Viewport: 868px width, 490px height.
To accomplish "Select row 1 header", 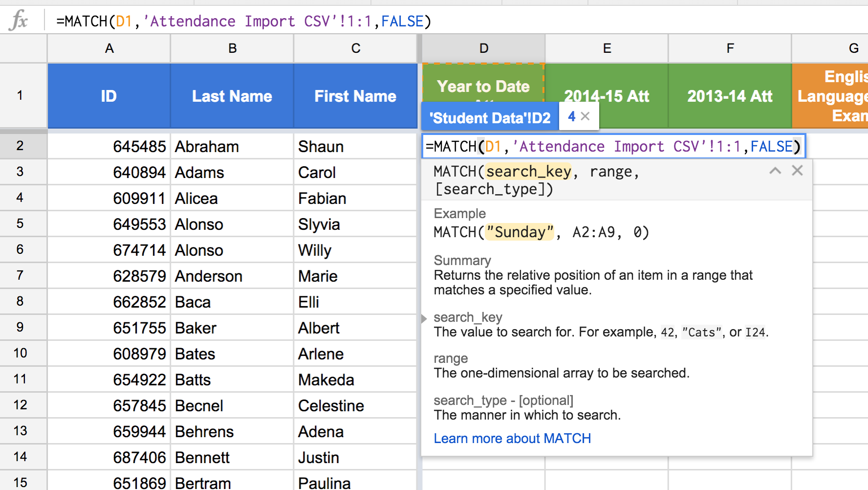I will (x=23, y=95).
